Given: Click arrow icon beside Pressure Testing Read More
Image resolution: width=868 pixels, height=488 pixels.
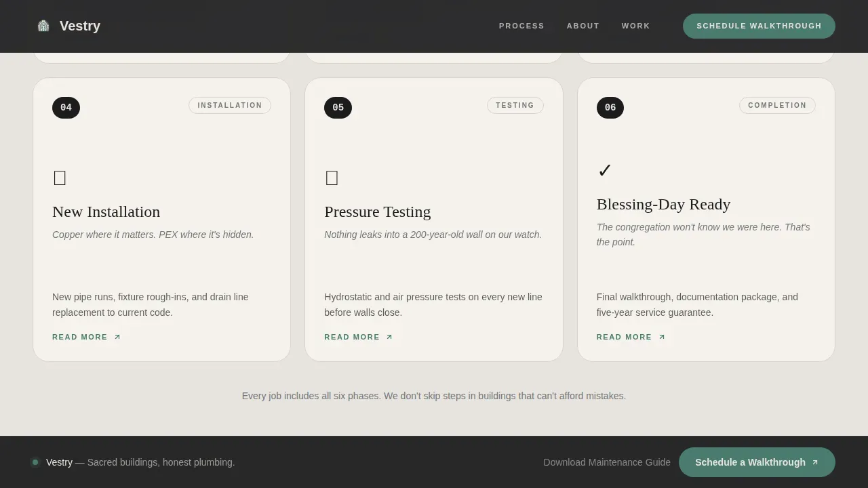Looking at the screenshot, I should click(x=389, y=337).
